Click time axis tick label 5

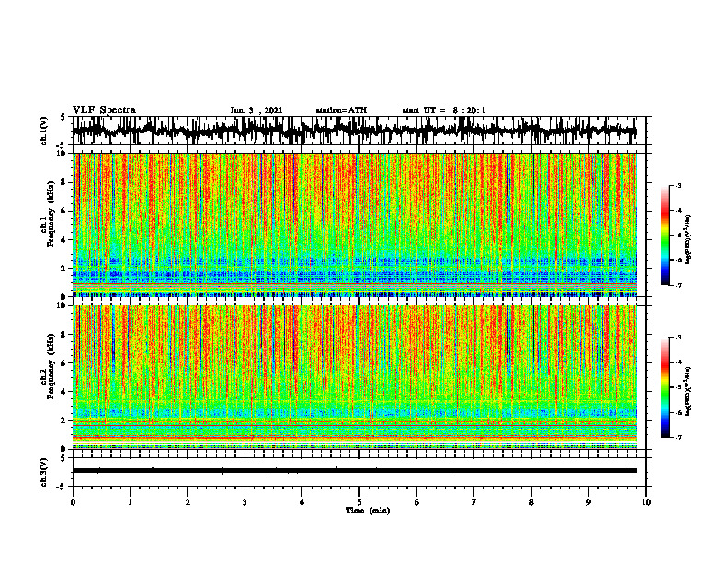pyautogui.click(x=359, y=502)
